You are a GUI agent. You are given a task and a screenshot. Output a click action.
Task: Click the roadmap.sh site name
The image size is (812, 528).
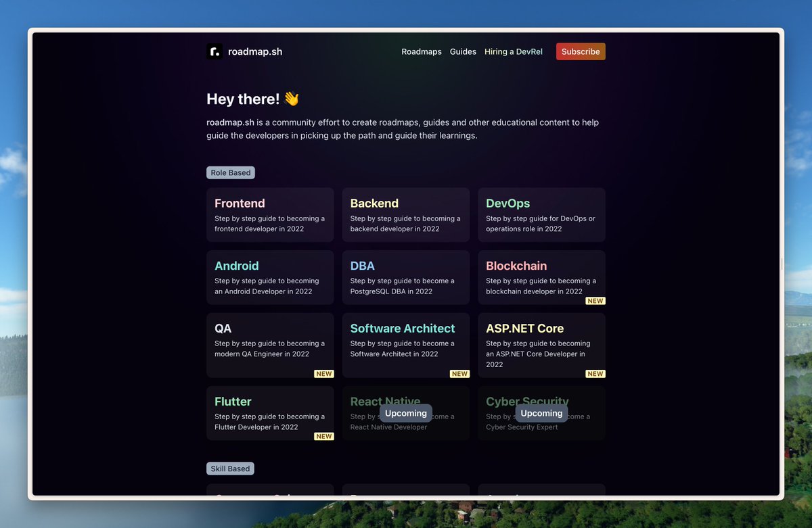pyautogui.click(x=255, y=51)
